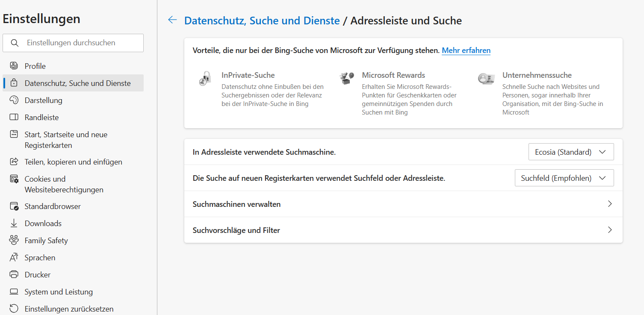Click the InPrivate-Suche heading
This screenshot has height=315, width=644.
[248, 75]
